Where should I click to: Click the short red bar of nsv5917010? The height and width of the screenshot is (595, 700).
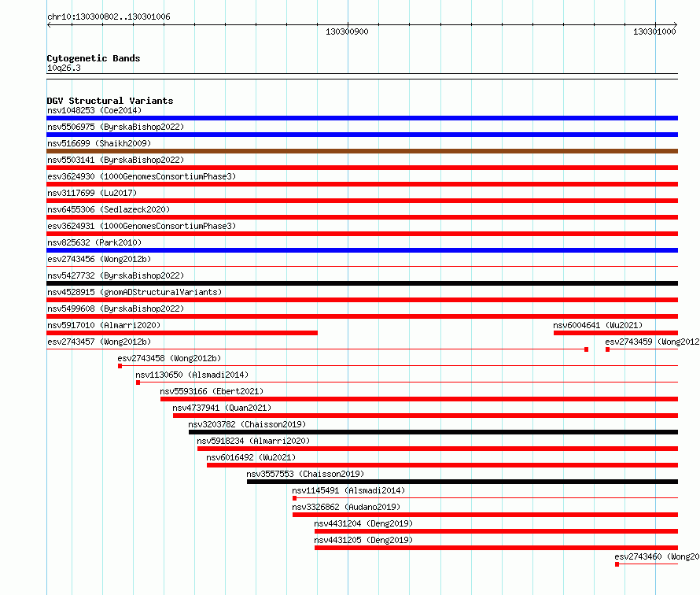[x=182, y=333]
